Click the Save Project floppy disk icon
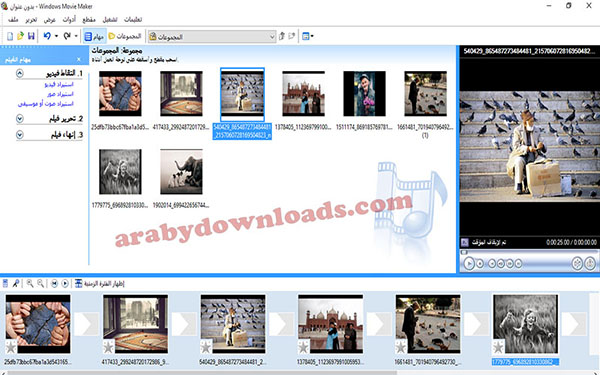Screen dimensions: 600x375 tap(31, 36)
